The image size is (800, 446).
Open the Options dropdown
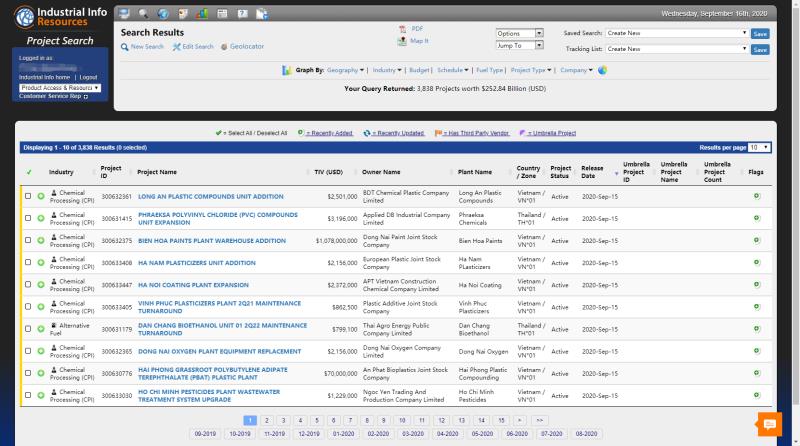(519, 33)
